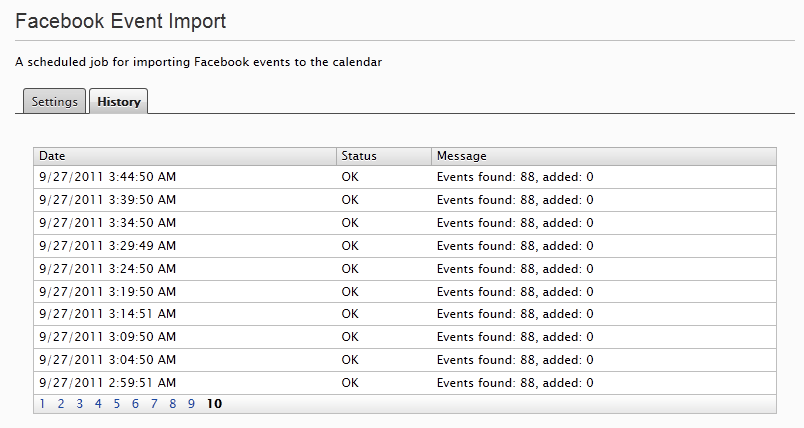
Task: Open page 2 of the history
Action: (61, 404)
